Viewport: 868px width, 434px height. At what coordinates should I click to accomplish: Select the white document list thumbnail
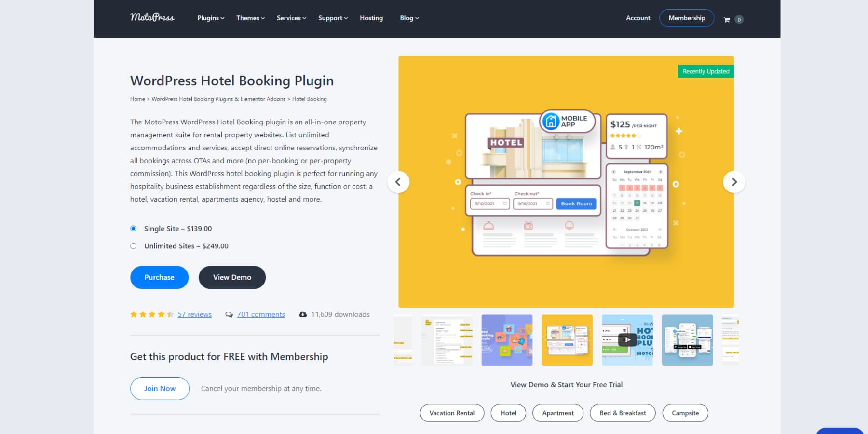(447, 340)
